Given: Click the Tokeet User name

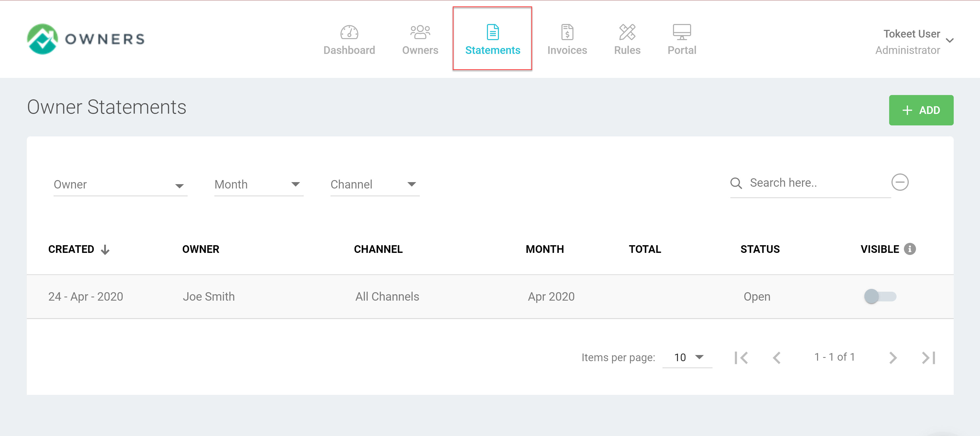Looking at the screenshot, I should click(912, 34).
